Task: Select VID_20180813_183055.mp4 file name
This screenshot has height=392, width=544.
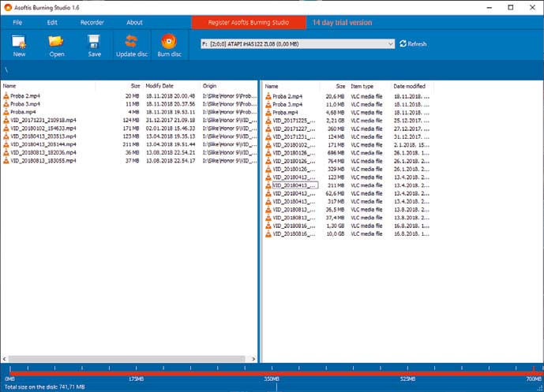Action: coord(43,160)
